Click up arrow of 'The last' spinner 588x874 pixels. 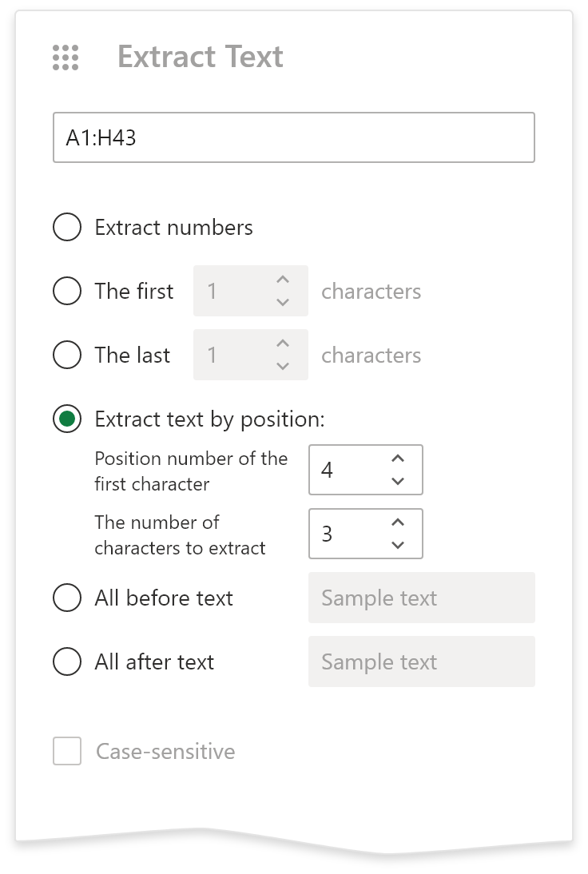pos(282,344)
